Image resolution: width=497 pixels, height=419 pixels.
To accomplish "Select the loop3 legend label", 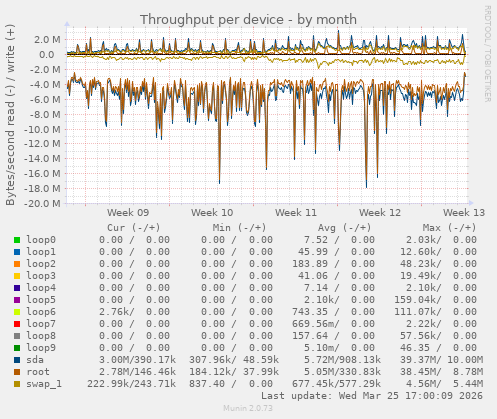I will tap(41, 276).
